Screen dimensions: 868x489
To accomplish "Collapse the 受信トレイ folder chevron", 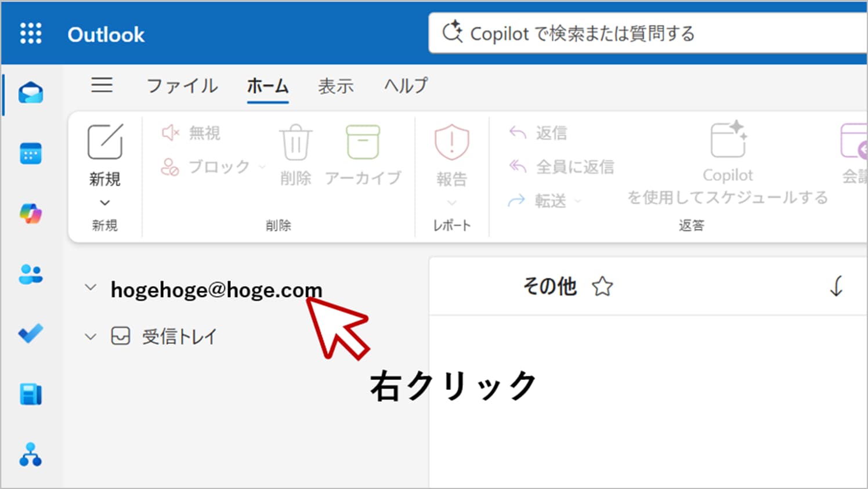I will [91, 336].
